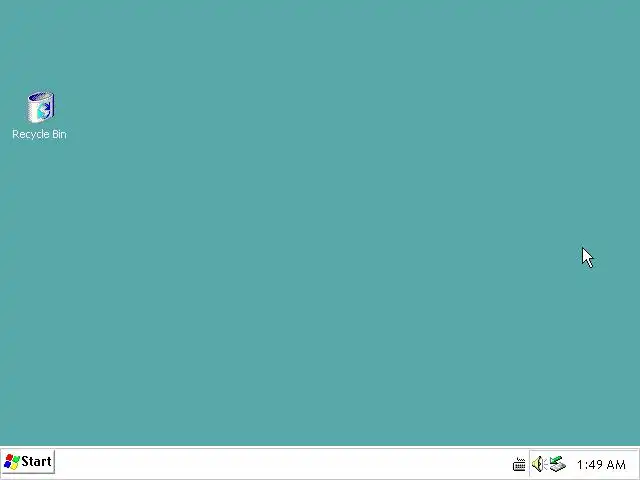Click the network connection tray icon
640x480 pixels.
coord(558,464)
